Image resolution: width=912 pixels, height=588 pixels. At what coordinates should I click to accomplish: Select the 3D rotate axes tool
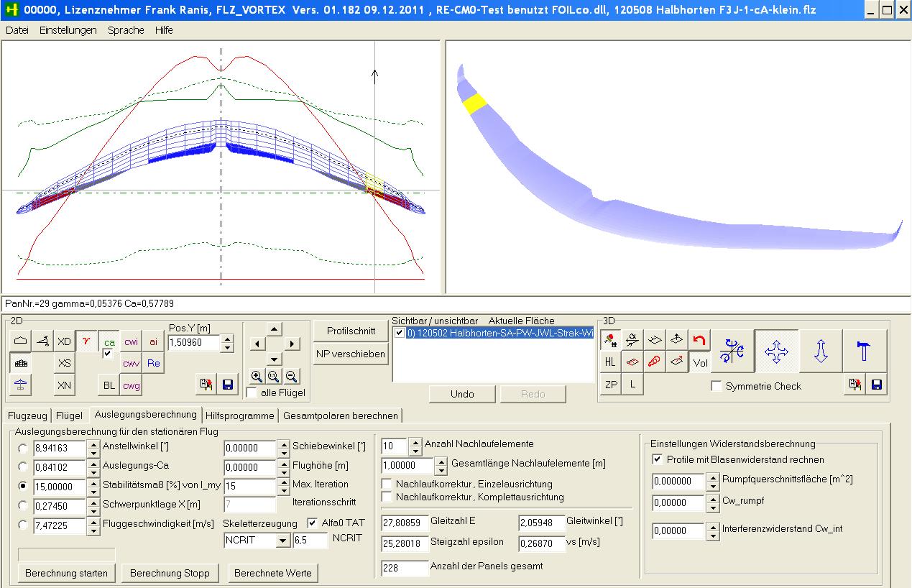(732, 351)
